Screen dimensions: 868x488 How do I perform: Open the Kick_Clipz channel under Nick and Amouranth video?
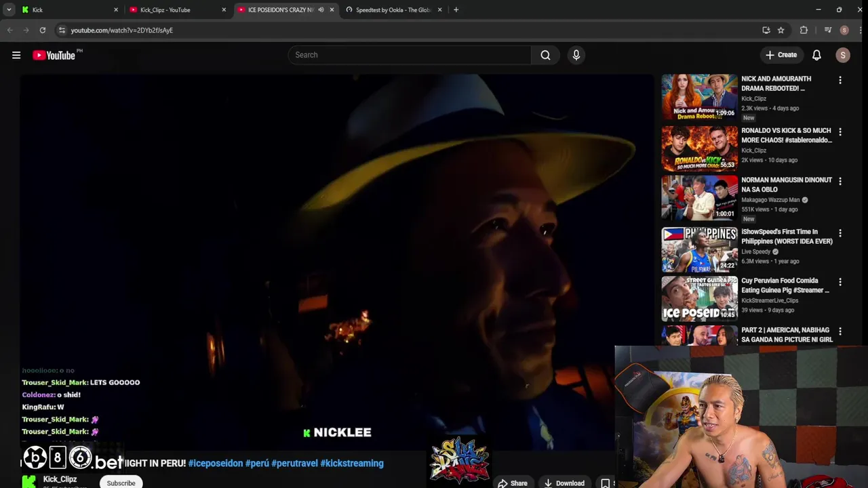click(x=753, y=98)
